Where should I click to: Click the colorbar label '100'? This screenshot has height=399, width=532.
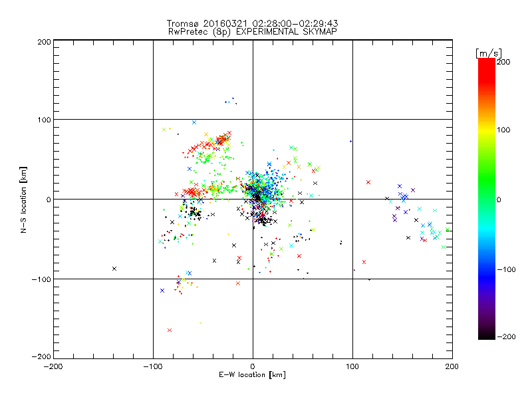pyautogui.click(x=503, y=130)
